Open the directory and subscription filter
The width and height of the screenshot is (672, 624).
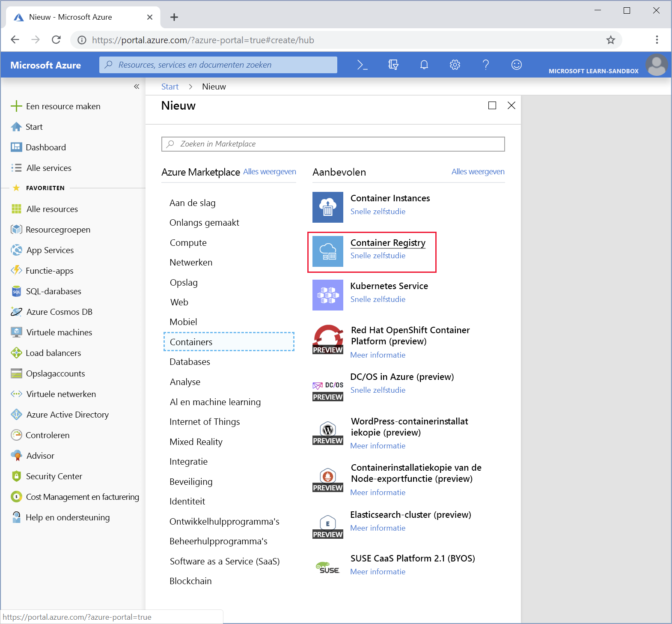393,65
